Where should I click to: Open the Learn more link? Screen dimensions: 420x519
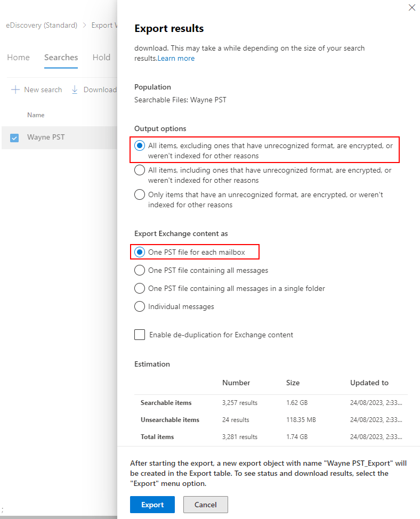pos(176,58)
